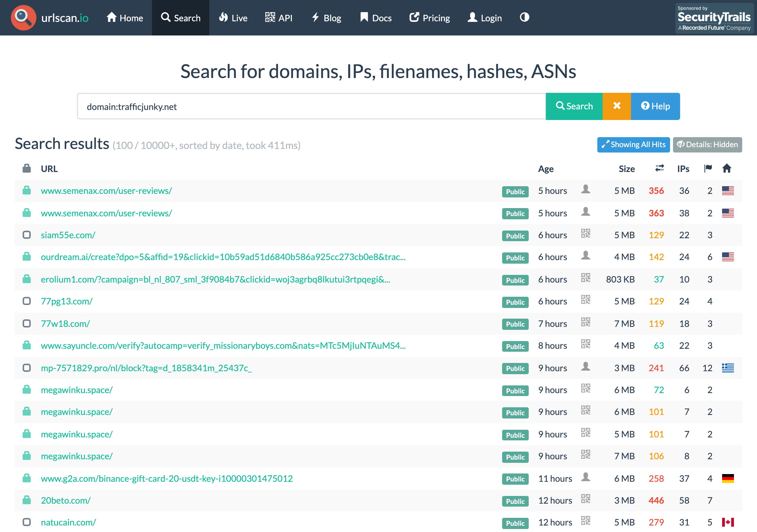757x532 pixels.
Task: Open the siam55e.com/ result
Action: click(x=68, y=235)
